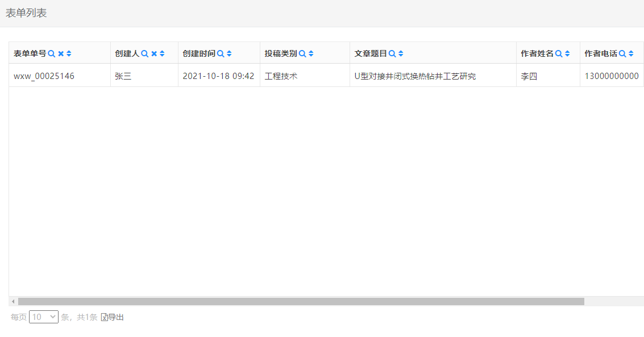Search by 表单单号 column magnifier icon
644x337 pixels.
(51, 53)
